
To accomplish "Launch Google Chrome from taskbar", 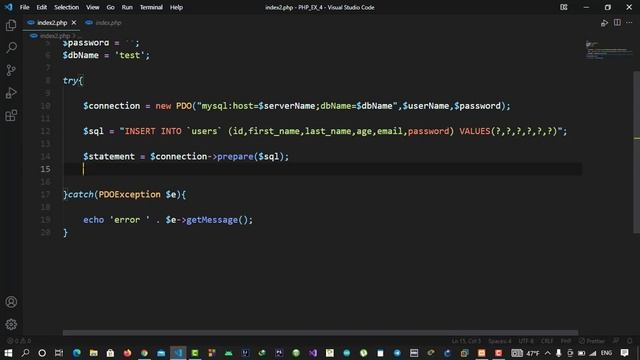I will tap(144, 353).
